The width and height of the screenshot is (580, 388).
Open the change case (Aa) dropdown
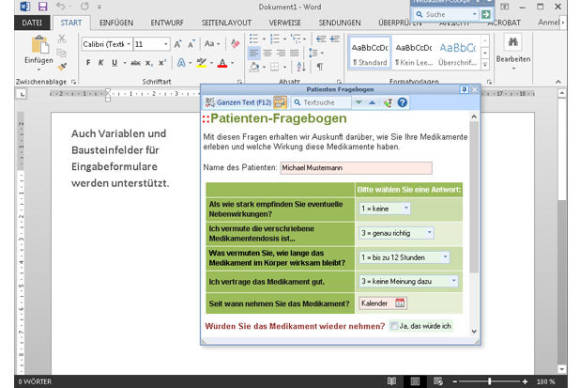pos(212,44)
